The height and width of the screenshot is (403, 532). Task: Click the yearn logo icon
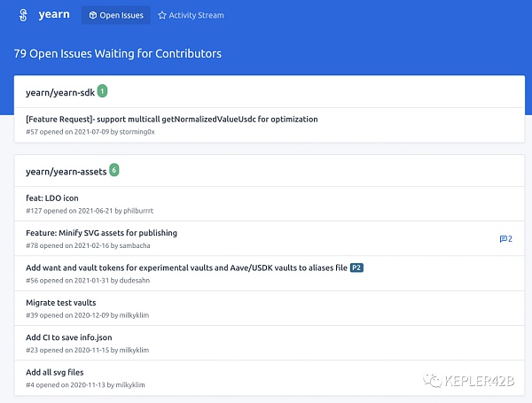coord(23,15)
